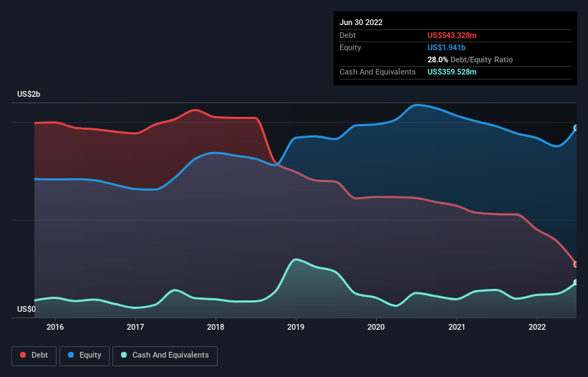Image resolution: width=588 pixels, height=377 pixels.
Task: Click the US$359.528m cash value
Action: (452, 72)
